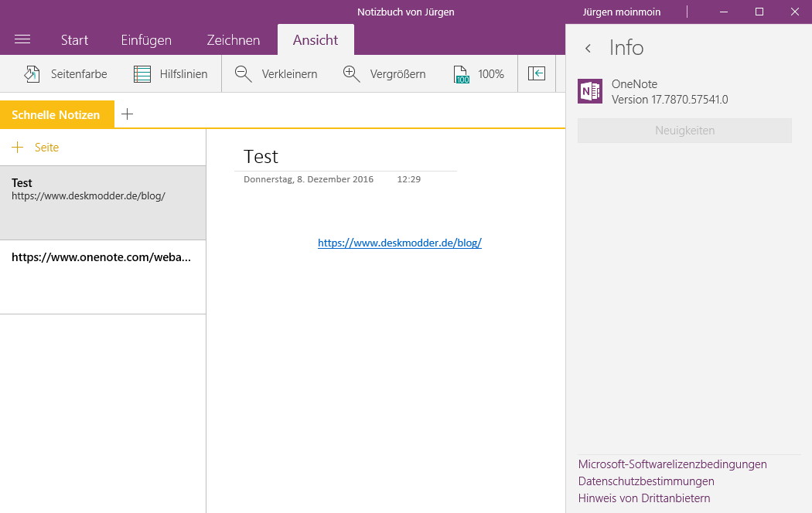Select the Zeichnen tab

click(x=233, y=40)
